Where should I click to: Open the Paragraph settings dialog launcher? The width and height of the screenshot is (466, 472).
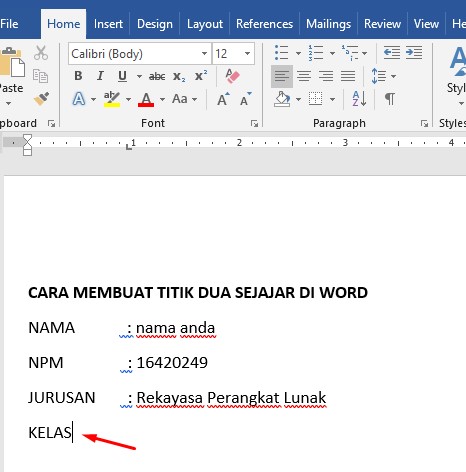424,124
